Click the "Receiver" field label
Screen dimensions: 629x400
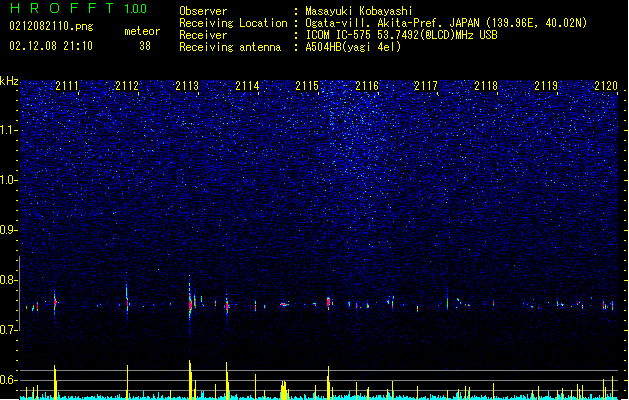point(203,35)
